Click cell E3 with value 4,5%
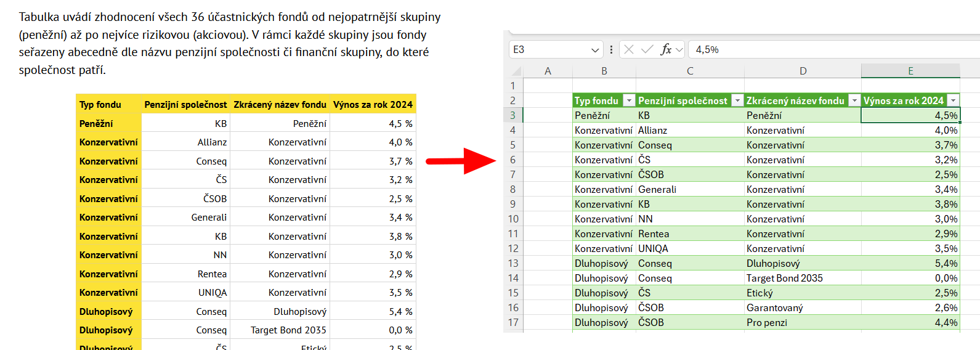The width and height of the screenshot is (980, 350). (x=910, y=115)
